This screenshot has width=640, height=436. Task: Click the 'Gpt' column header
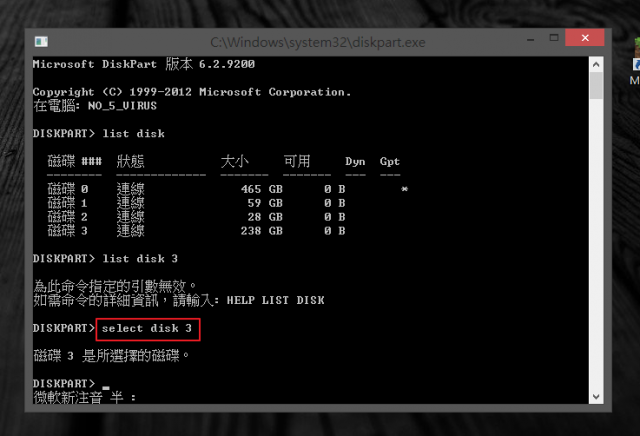tap(390, 162)
